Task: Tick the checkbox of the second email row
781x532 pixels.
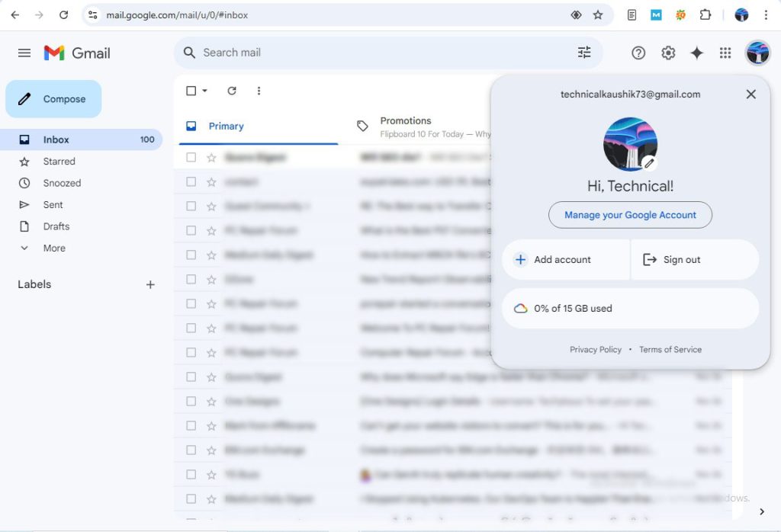Action: (191, 181)
